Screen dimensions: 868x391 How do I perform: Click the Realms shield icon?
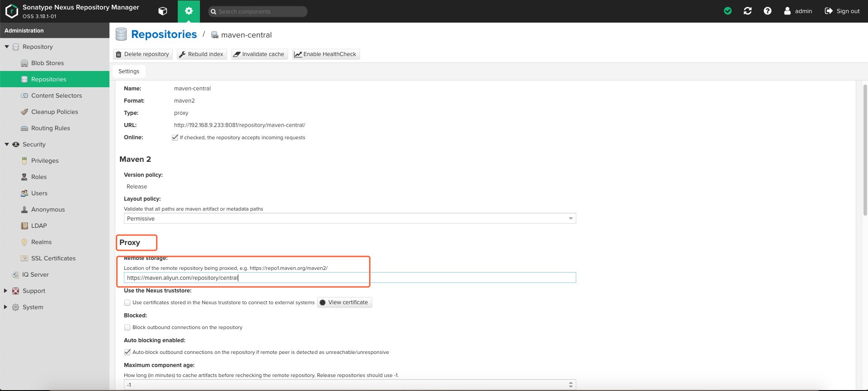(24, 242)
